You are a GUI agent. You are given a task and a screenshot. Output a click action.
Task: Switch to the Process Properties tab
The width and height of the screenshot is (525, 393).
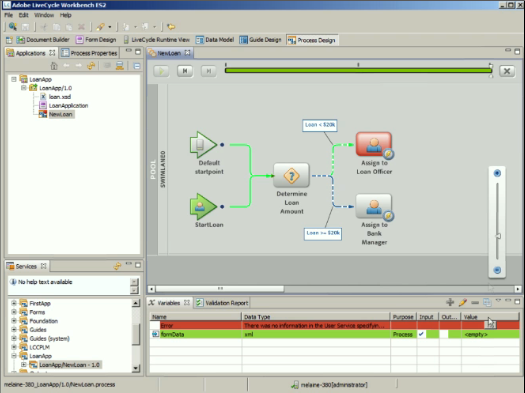tap(89, 53)
